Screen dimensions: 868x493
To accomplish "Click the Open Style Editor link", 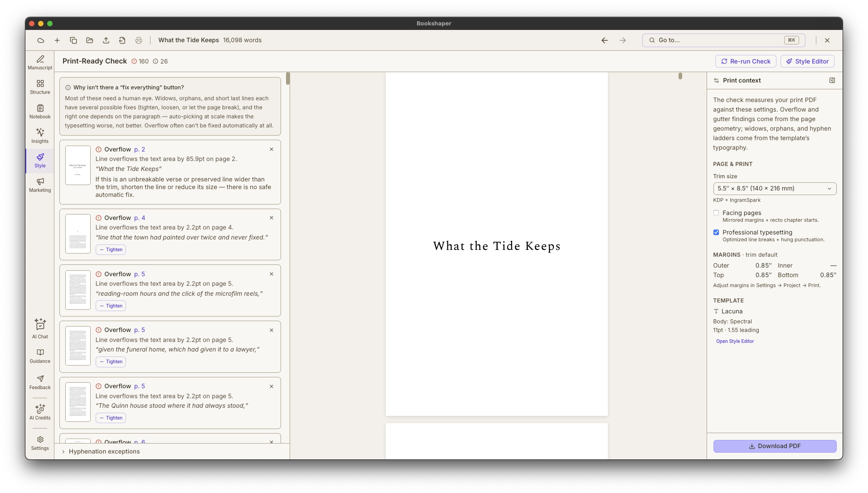I will click(x=735, y=341).
